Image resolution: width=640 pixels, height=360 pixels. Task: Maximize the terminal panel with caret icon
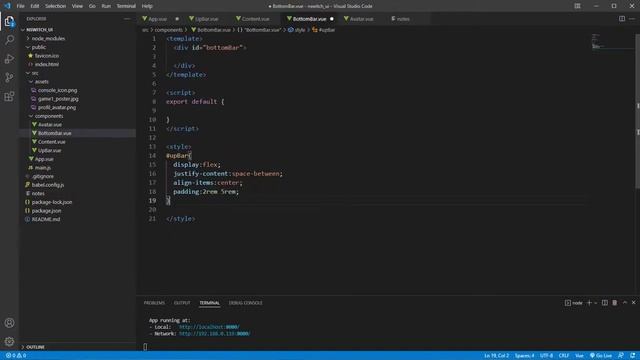click(x=625, y=303)
